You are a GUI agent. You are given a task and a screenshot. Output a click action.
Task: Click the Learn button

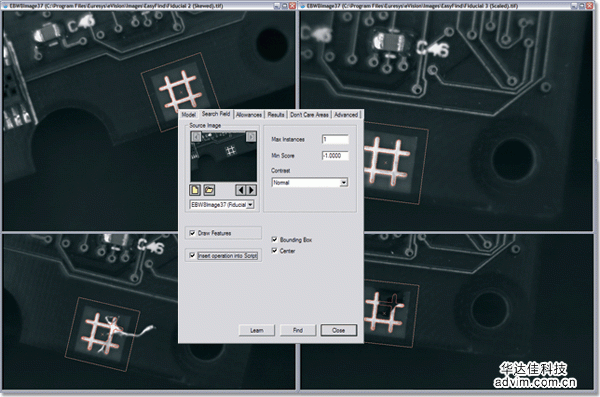(x=257, y=330)
